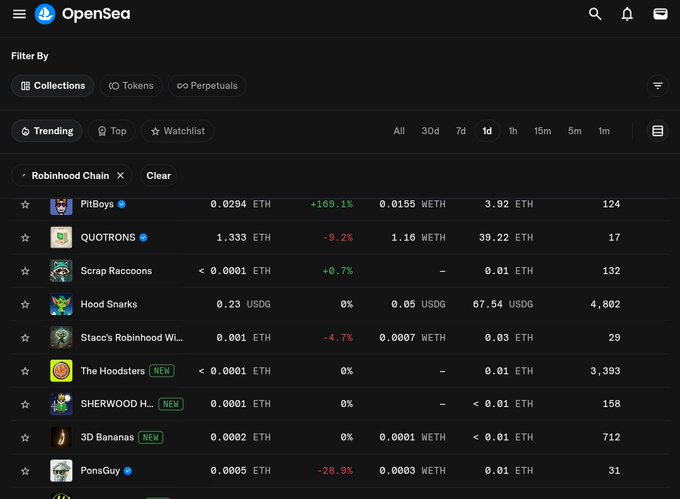Star QUOTRONS for watchlist
Viewport: 680px width, 499px height.
pyautogui.click(x=25, y=238)
